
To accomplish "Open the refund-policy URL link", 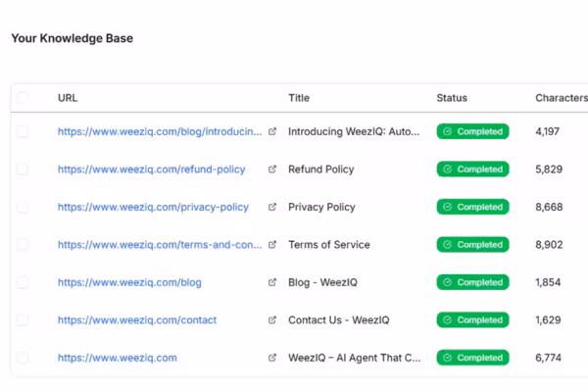I will 152,170.
